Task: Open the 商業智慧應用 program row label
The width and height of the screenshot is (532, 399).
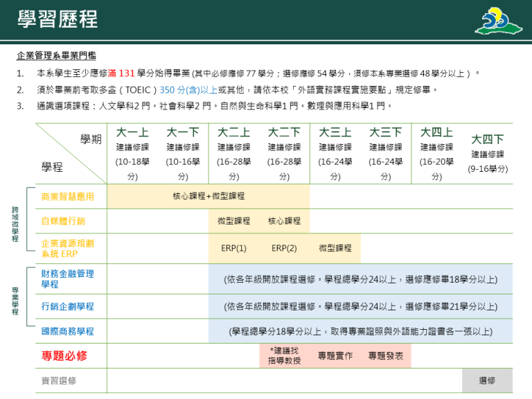Action: (x=67, y=196)
